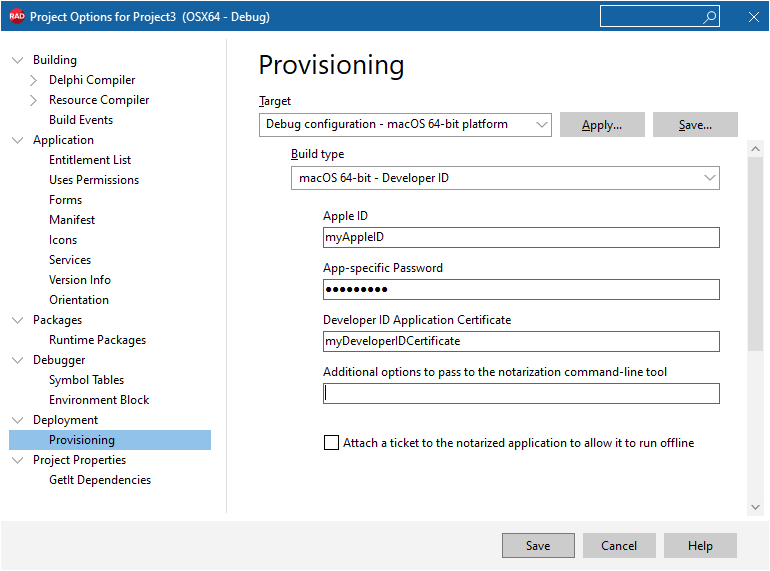This screenshot has width=770, height=571.
Task: Collapse the Debugger tree node
Action: pos(18,360)
